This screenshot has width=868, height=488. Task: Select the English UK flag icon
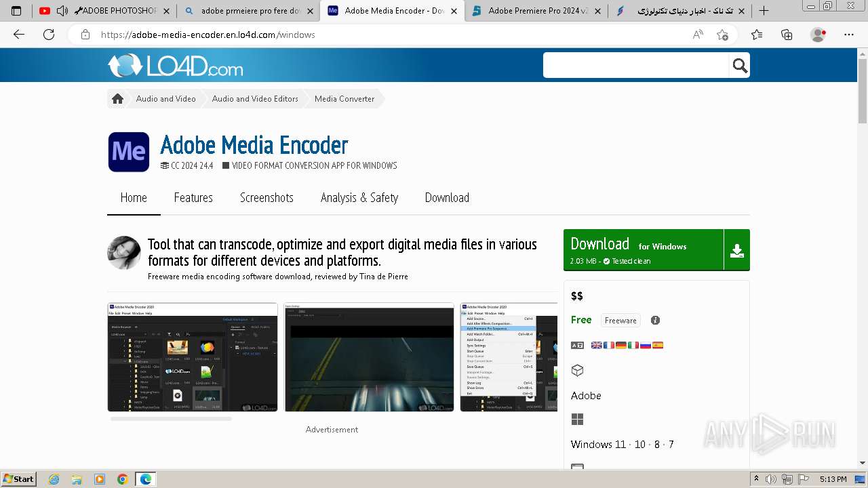click(x=597, y=345)
